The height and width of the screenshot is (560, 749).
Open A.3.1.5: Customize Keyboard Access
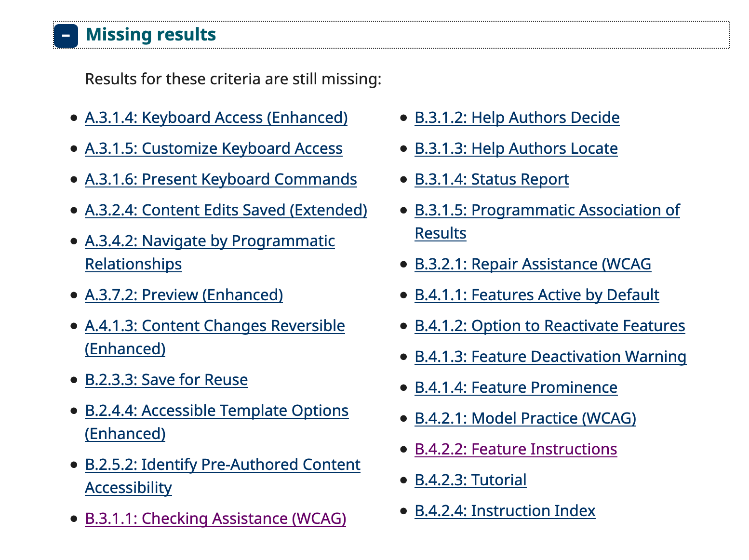coord(214,148)
